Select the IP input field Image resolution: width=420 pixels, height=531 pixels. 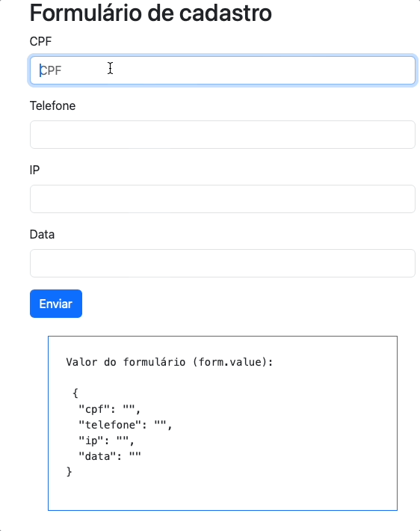223,199
